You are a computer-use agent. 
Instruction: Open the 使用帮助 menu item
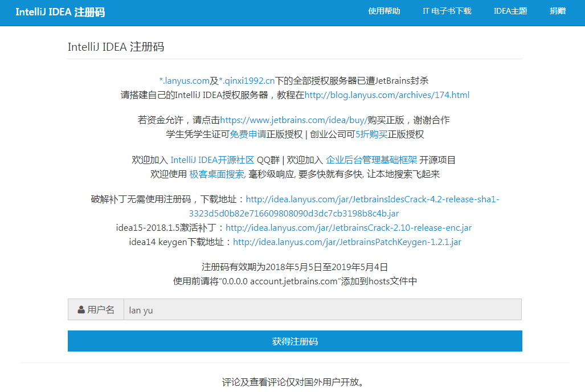(384, 11)
